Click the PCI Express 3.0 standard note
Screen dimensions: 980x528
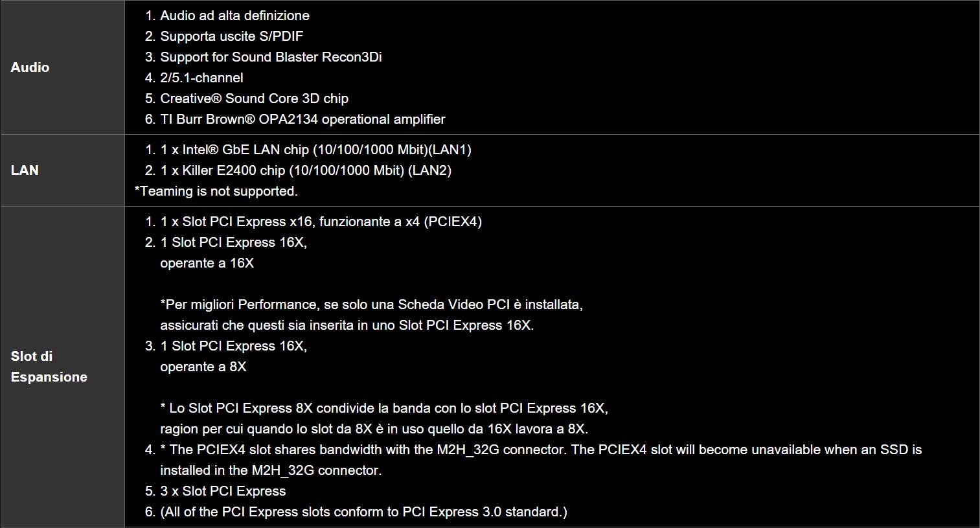pyautogui.click(x=363, y=512)
